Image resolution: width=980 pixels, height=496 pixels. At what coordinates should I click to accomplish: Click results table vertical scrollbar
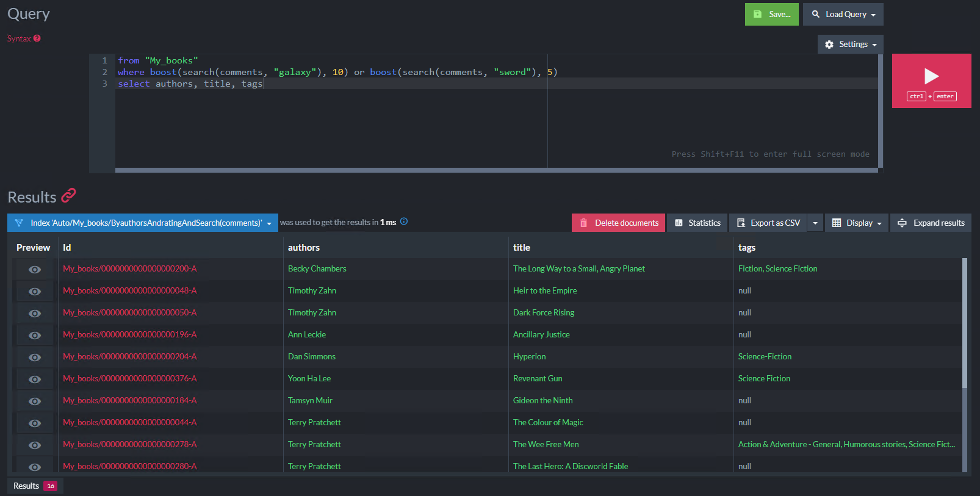(965, 323)
